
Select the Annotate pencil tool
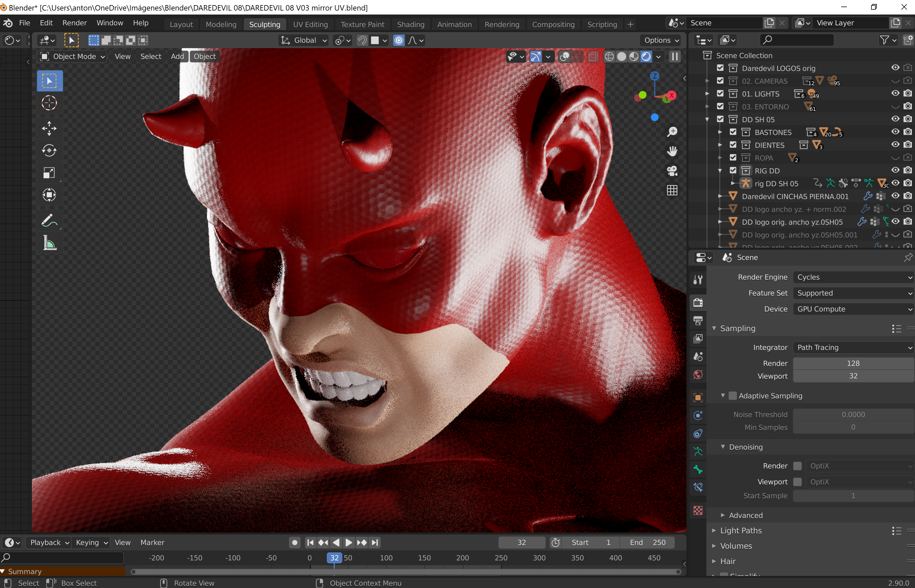point(49,221)
